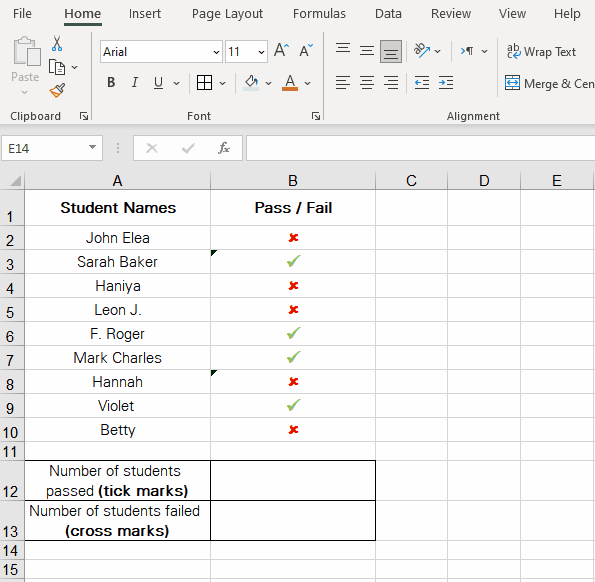
Task: Open the Font settings dialog launcher
Action: tap(316, 116)
